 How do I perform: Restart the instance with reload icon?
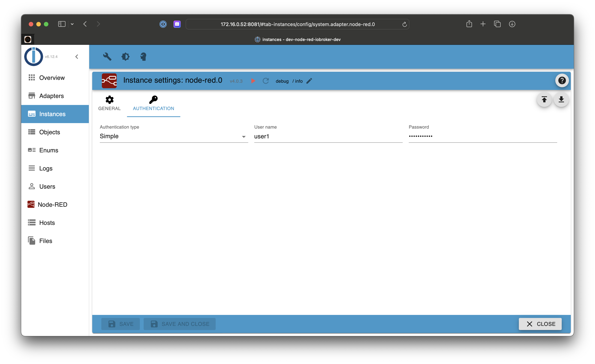click(266, 81)
